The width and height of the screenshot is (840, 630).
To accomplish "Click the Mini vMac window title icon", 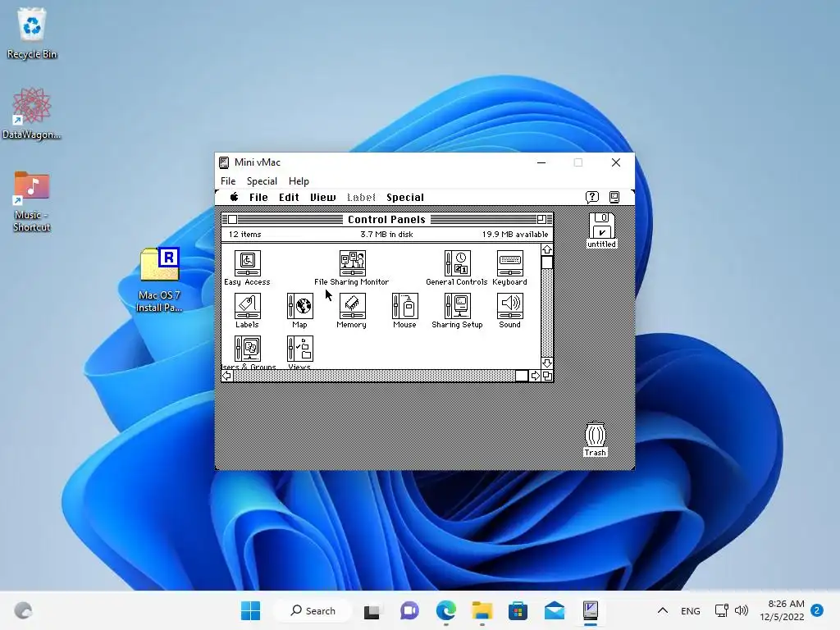I will pos(224,162).
